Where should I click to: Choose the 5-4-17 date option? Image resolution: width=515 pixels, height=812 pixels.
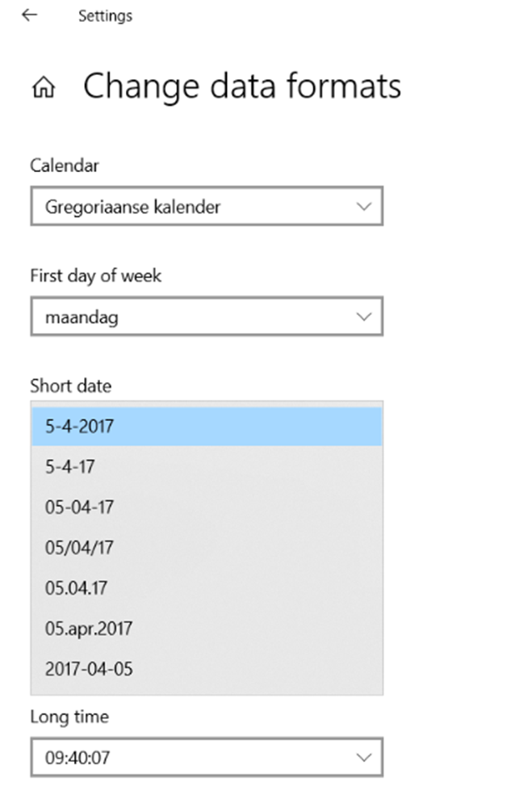(207, 467)
